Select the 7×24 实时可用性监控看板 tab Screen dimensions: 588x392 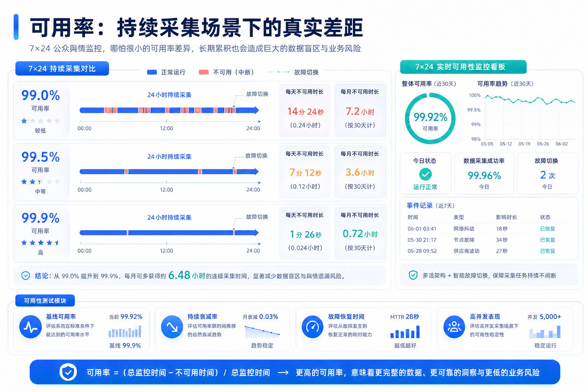point(463,67)
